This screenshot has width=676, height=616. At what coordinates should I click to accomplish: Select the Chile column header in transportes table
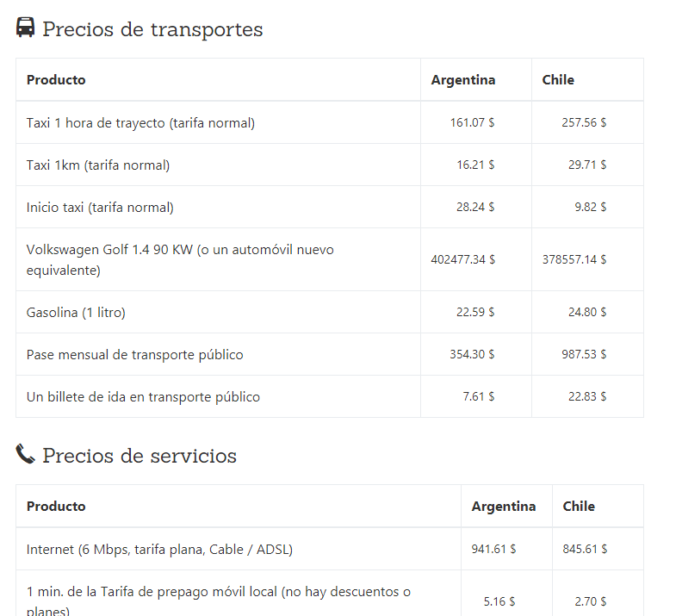tap(558, 80)
